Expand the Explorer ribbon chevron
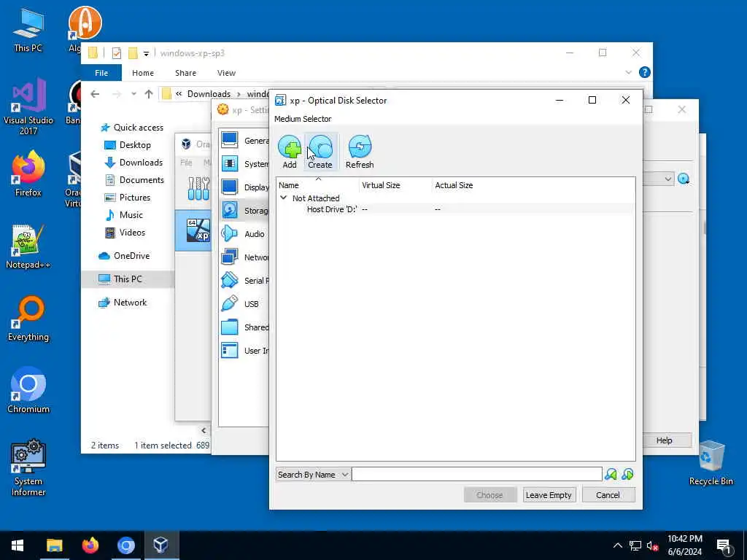 point(628,72)
